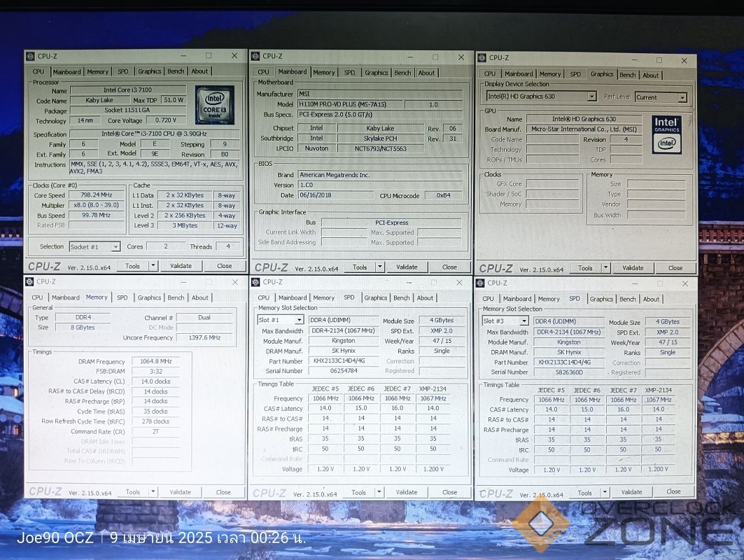Click Close button in the Graphics window
The width and height of the screenshot is (744, 560).
click(x=675, y=267)
